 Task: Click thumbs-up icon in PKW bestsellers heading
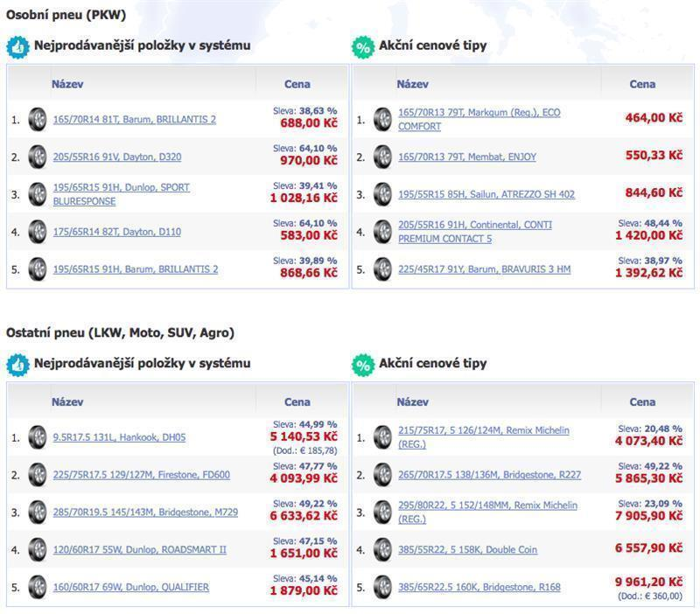pyautogui.click(x=17, y=47)
